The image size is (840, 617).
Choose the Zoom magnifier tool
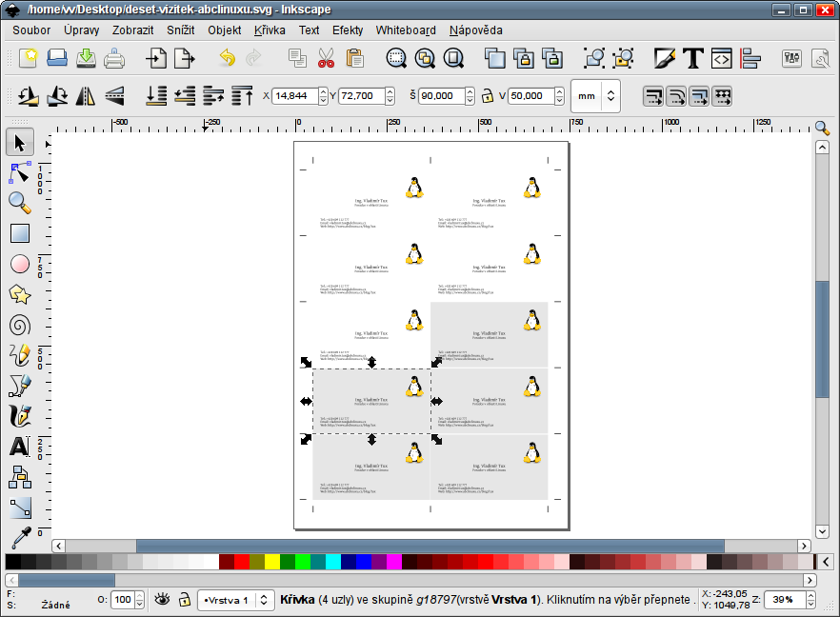(20, 203)
